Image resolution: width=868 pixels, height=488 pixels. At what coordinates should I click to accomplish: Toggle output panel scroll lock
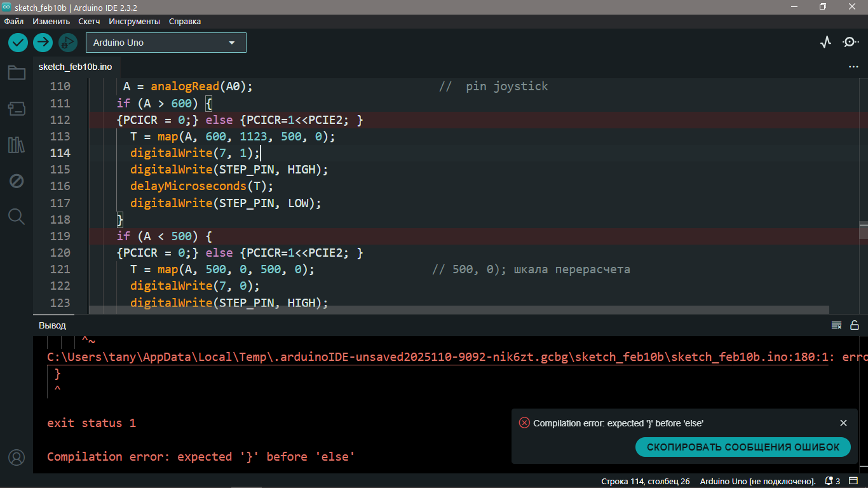pyautogui.click(x=855, y=325)
